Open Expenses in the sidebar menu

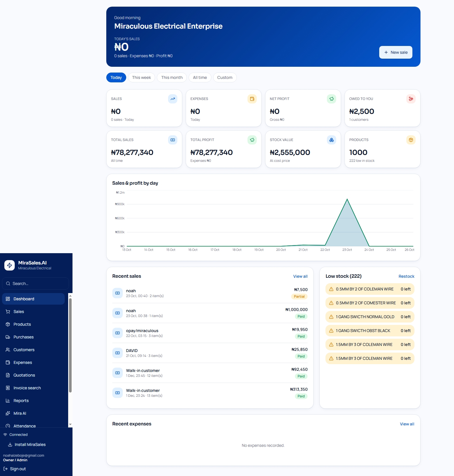point(33,362)
